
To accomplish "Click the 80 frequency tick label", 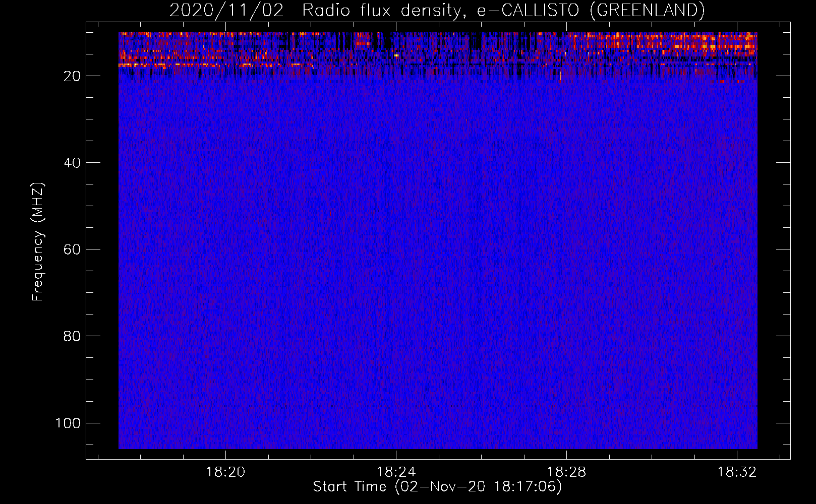I will pos(72,336).
